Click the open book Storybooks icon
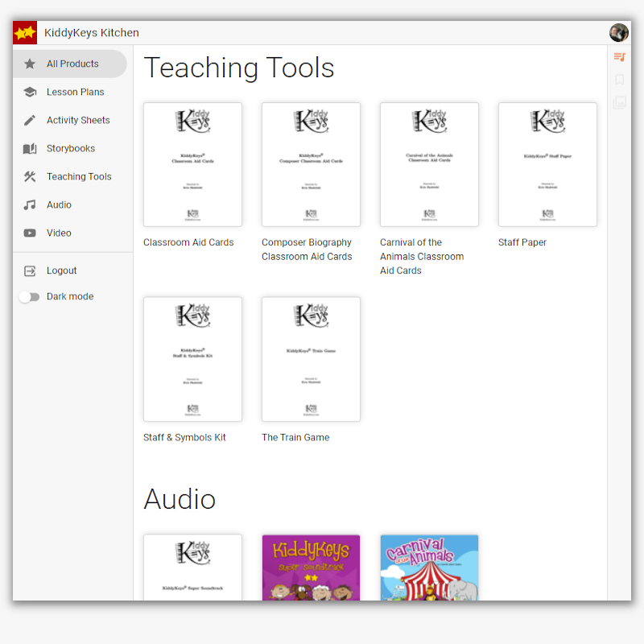Screen dimensions: 644x644 tap(30, 148)
